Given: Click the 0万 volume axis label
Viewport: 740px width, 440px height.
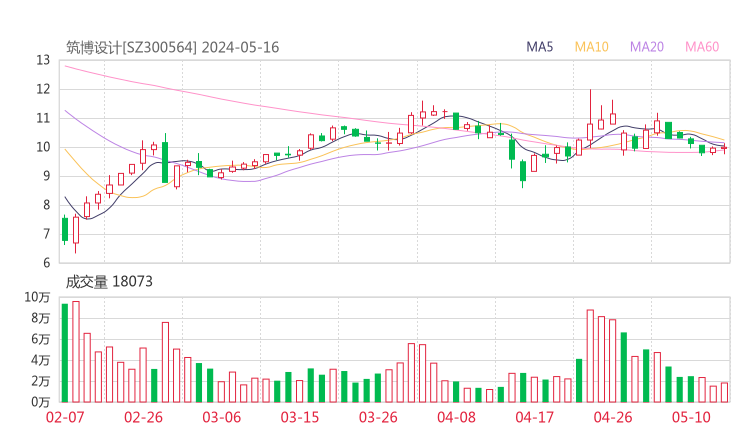Looking at the screenshot, I should [41, 402].
